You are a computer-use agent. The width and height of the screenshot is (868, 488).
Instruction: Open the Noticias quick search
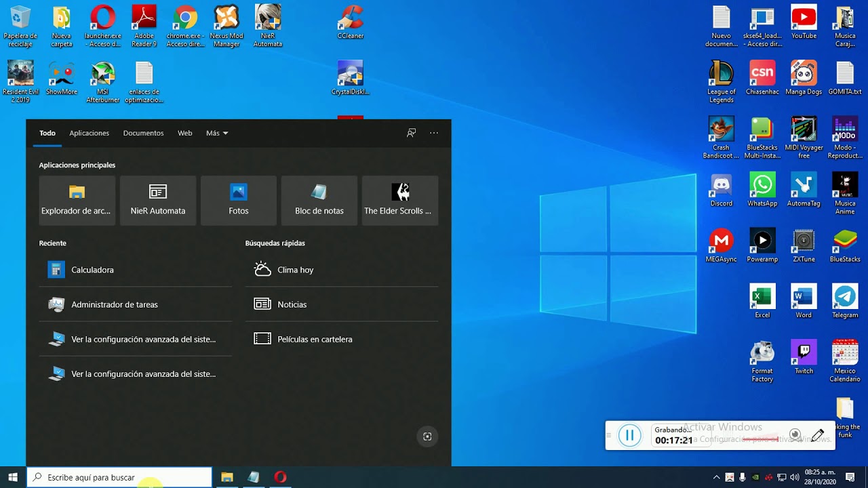coord(342,304)
